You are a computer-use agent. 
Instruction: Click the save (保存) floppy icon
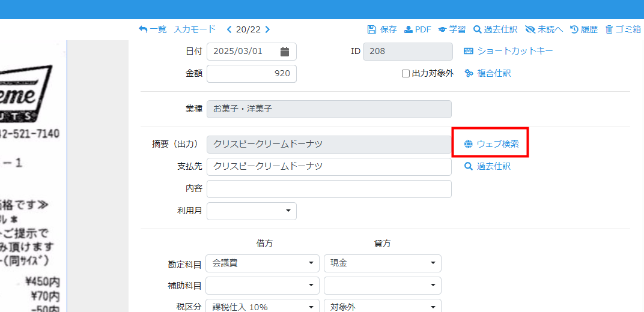(372, 29)
